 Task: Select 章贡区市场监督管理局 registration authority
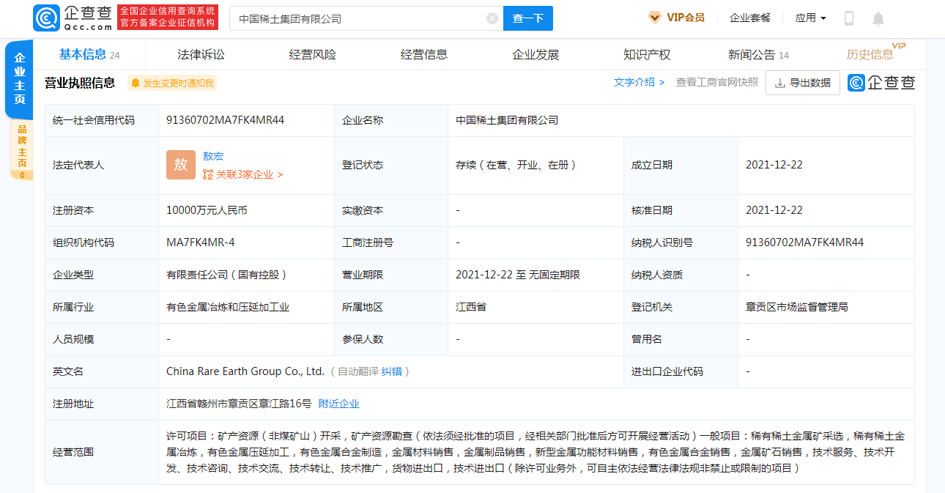(797, 307)
